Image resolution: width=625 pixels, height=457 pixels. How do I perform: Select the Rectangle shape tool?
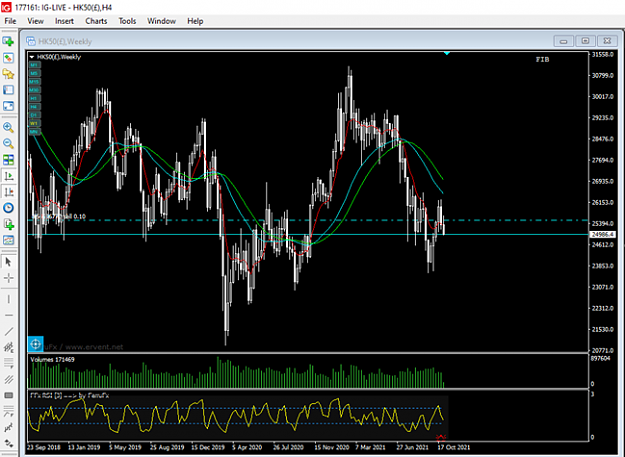click(x=8, y=395)
